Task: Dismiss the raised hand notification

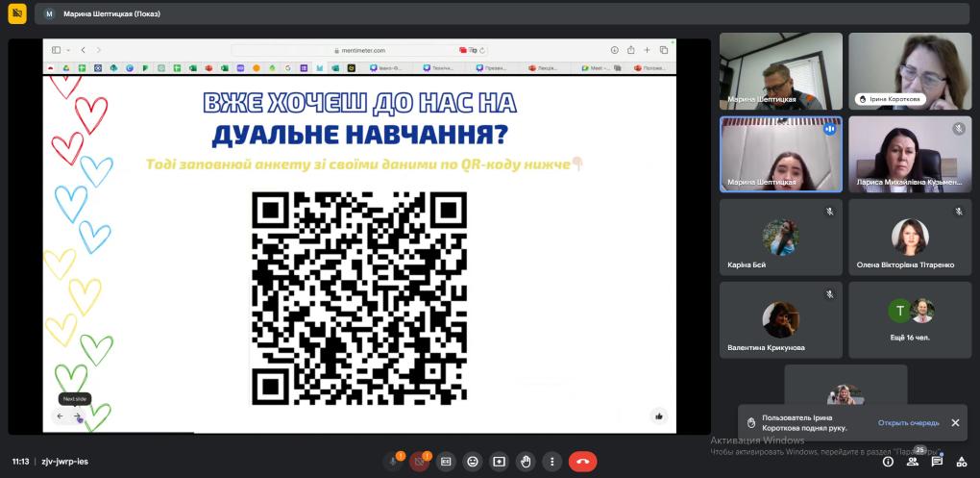Action: point(955,423)
